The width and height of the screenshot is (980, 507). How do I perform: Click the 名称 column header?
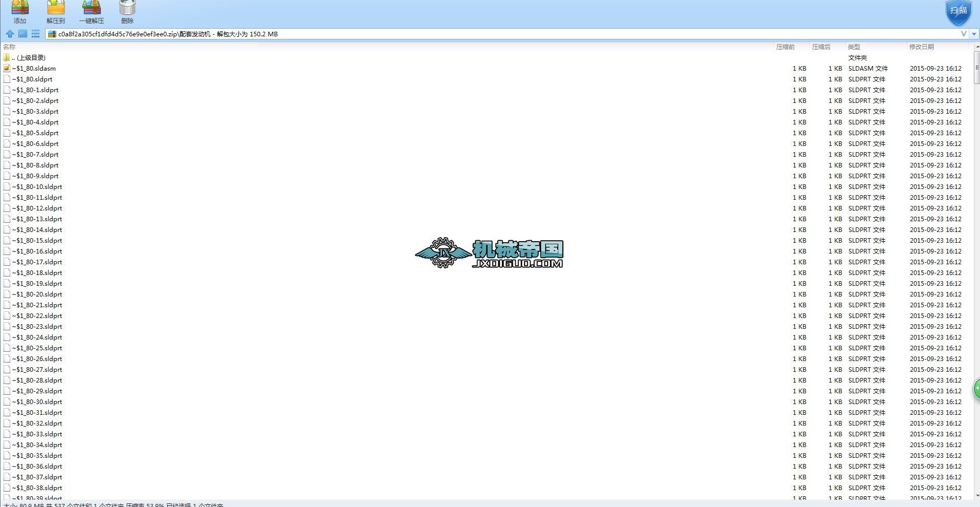coord(9,47)
